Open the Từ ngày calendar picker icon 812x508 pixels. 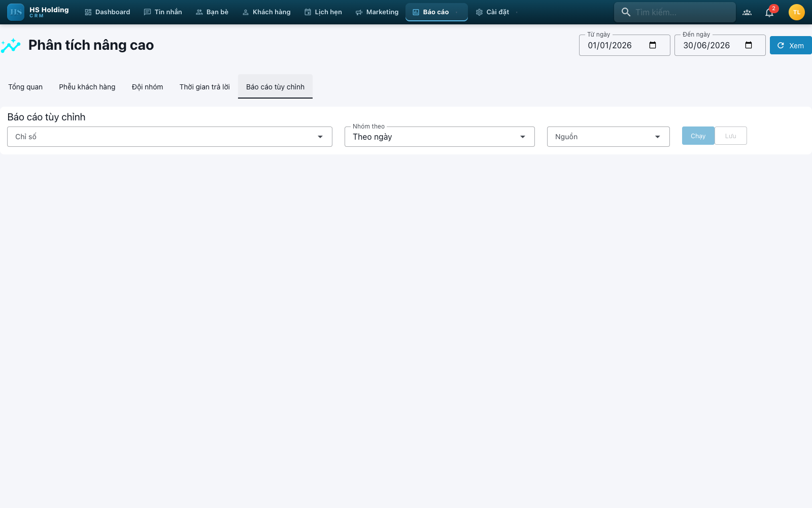tap(653, 45)
